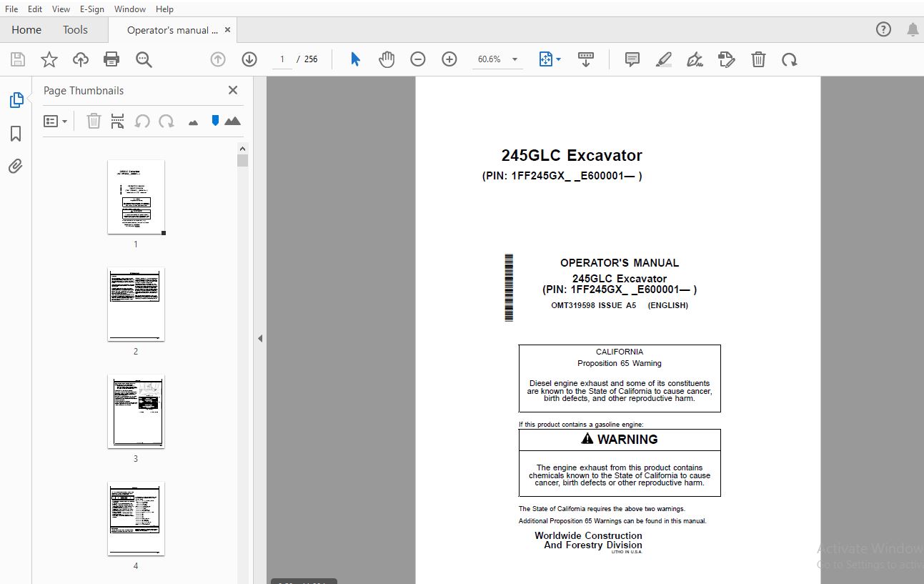This screenshot has width=924, height=584.
Task: Click 'OMT319598 ISSUE A5' text
Action: click(x=593, y=305)
